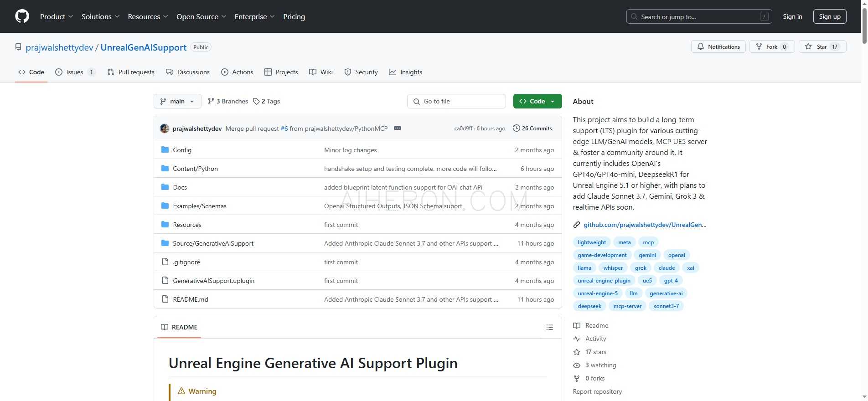Click Report repository link
This screenshot has height=401, width=868.
(x=597, y=391)
